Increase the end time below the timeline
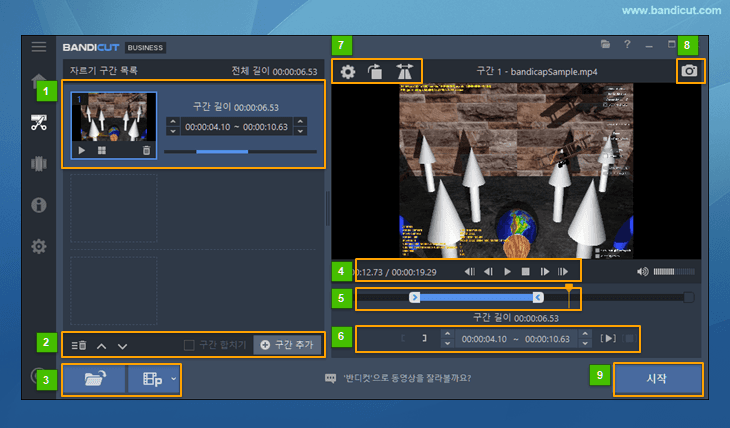This screenshot has width=730, height=428. coord(585,334)
